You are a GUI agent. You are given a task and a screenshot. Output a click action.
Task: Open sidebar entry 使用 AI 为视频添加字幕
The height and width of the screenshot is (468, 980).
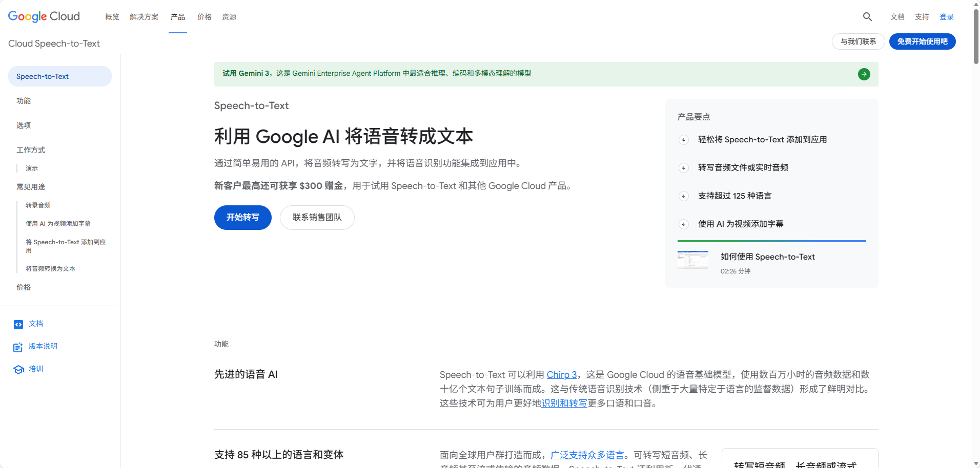click(58, 224)
